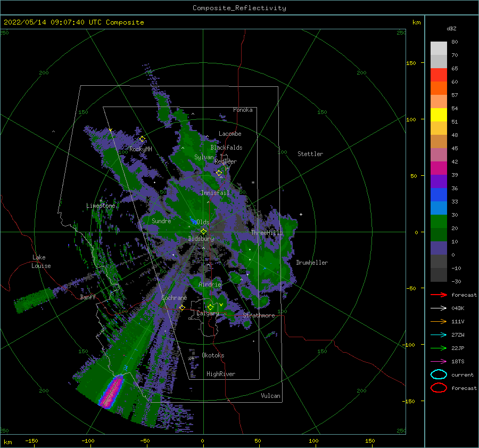Click the RockyMH label
This screenshot has width=479, height=448.
[141, 149]
